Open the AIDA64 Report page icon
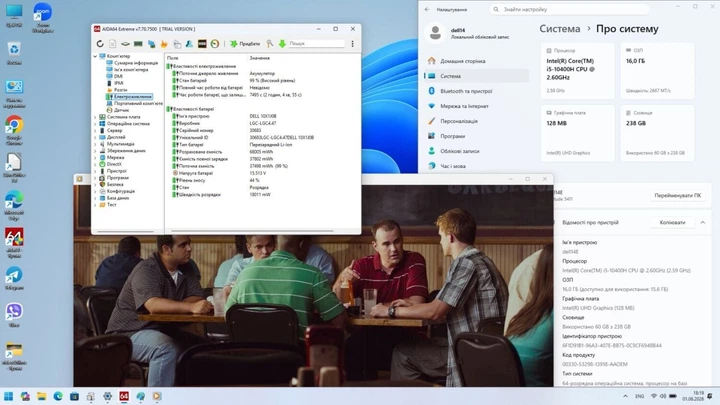This screenshot has width=720, height=405. click(112, 44)
